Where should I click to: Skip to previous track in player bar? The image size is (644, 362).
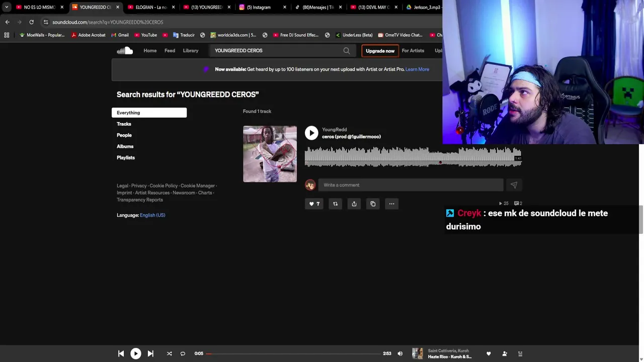tap(121, 353)
